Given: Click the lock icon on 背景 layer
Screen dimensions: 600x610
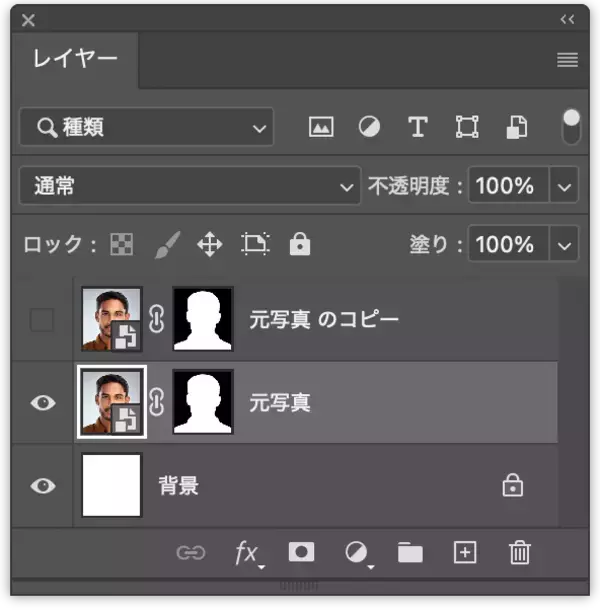Looking at the screenshot, I should [512, 485].
